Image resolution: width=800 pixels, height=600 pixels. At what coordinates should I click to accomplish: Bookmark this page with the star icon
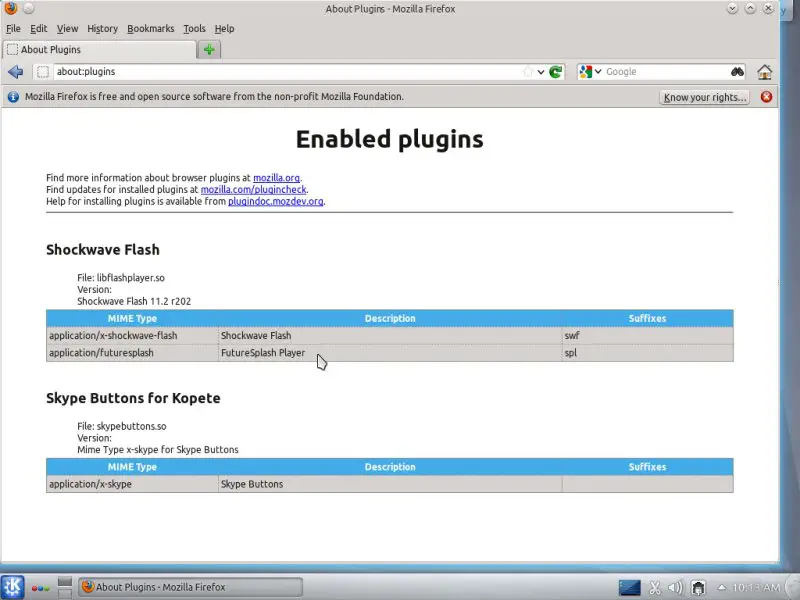pos(528,72)
